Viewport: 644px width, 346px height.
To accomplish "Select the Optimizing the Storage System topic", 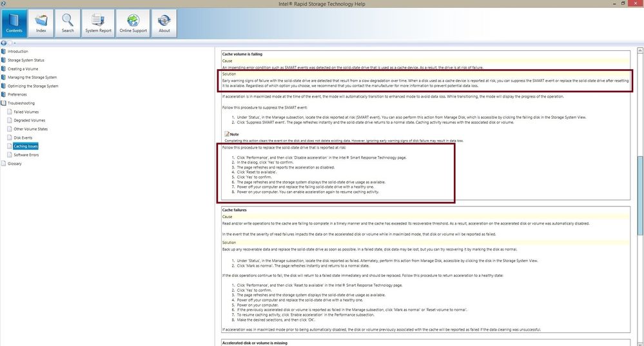I will (33, 86).
